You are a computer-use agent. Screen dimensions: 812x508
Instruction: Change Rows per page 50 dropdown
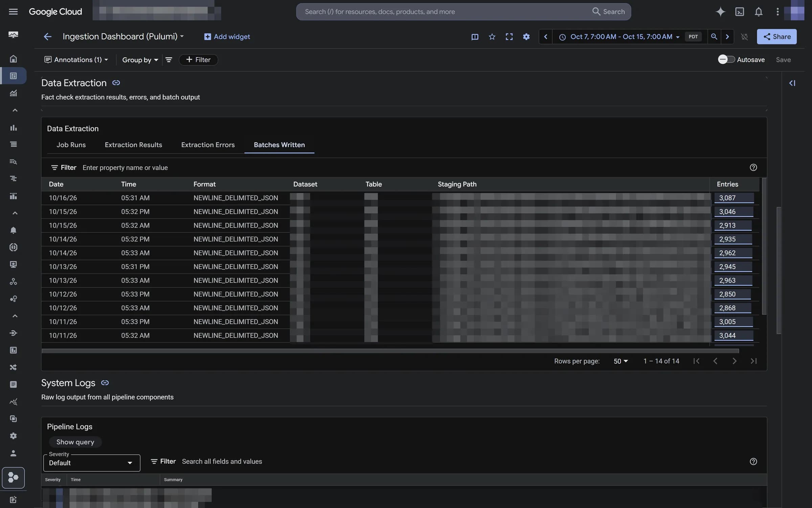pos(621,361)
